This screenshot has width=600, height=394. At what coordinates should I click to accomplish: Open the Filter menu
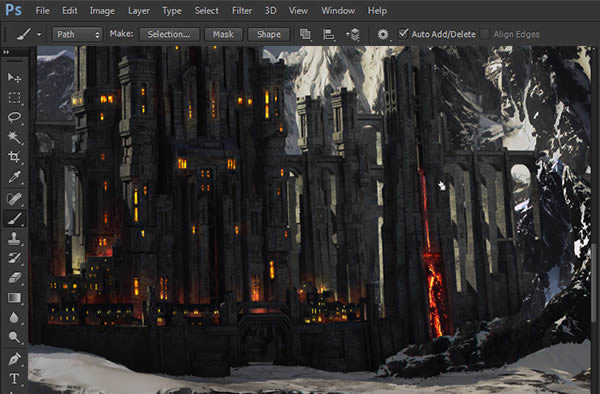pos(242,11)
